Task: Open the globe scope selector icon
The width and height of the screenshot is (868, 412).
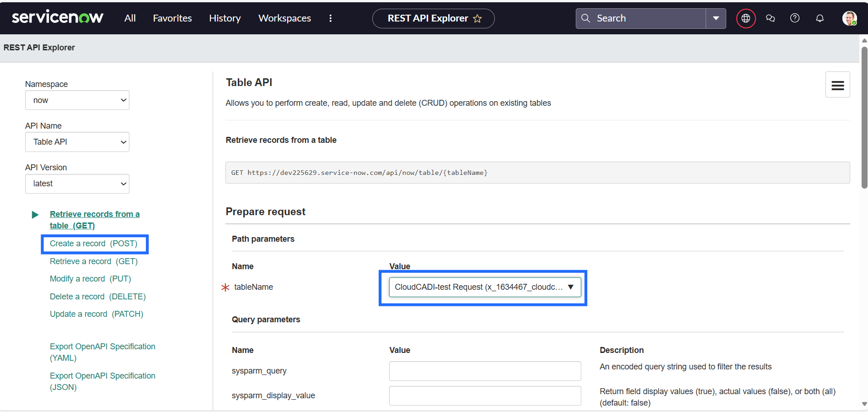Action: click(745, 18)
